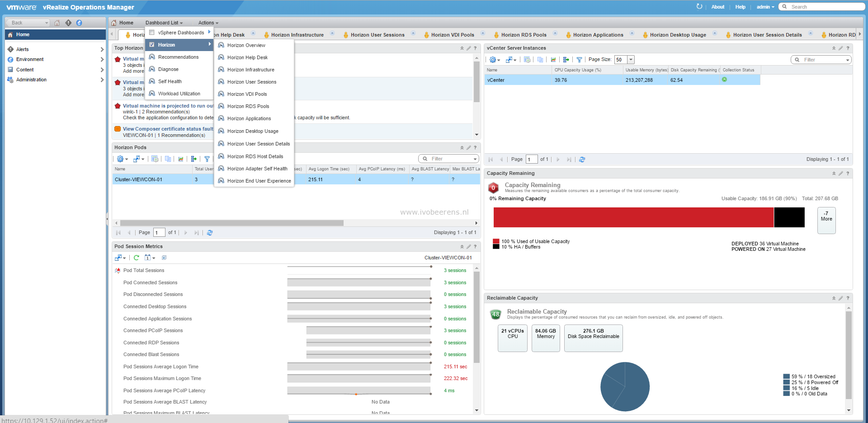Image resolution: width=868 pixels, height=423 pixels.
Task: Sort by CPU Capacity Usage column
Action: [587, 70]
